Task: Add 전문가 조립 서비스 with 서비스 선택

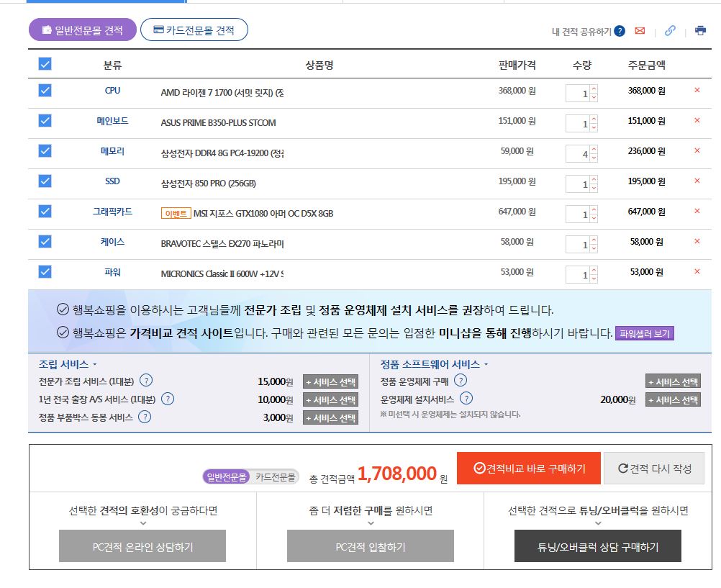Action: click(330, 382)
